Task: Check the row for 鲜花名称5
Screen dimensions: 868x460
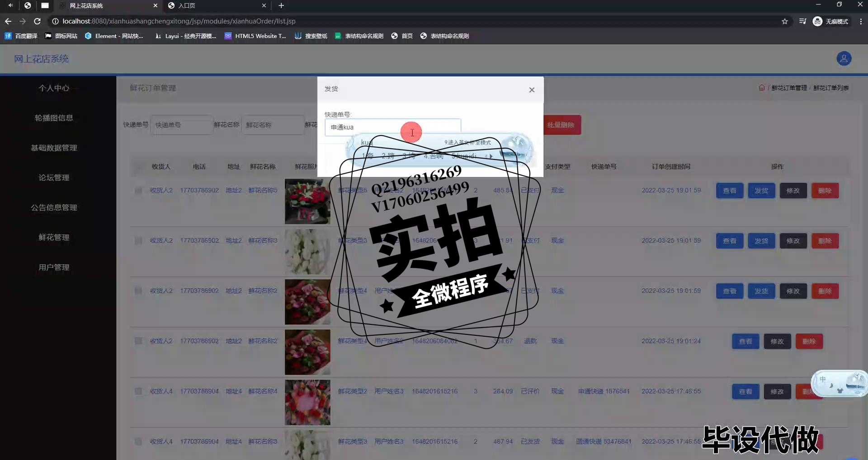Action: 138,190
